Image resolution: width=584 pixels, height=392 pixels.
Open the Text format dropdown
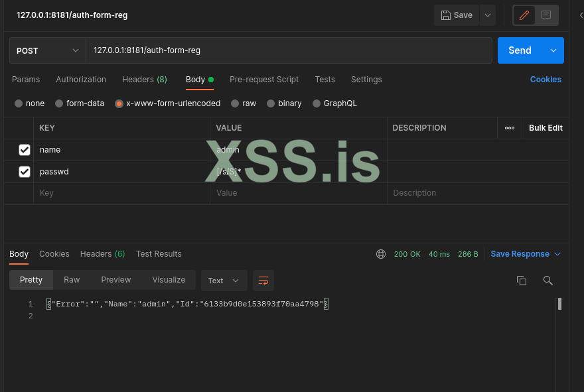(224, 281)
